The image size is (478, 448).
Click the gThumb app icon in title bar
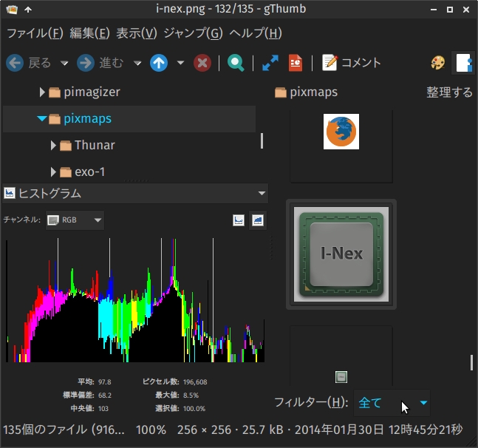click(x=12, y=10)
